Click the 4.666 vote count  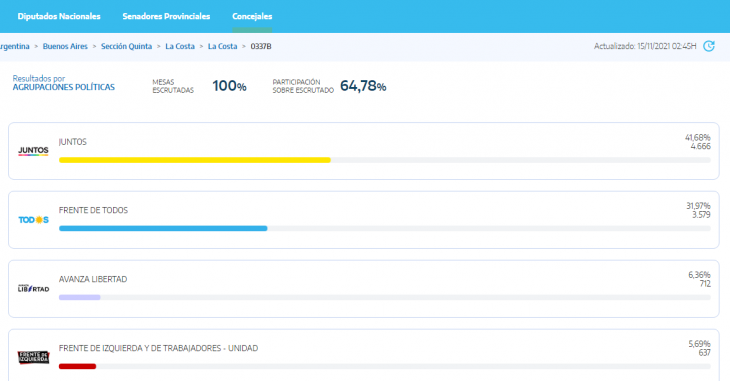coord(701,146)
